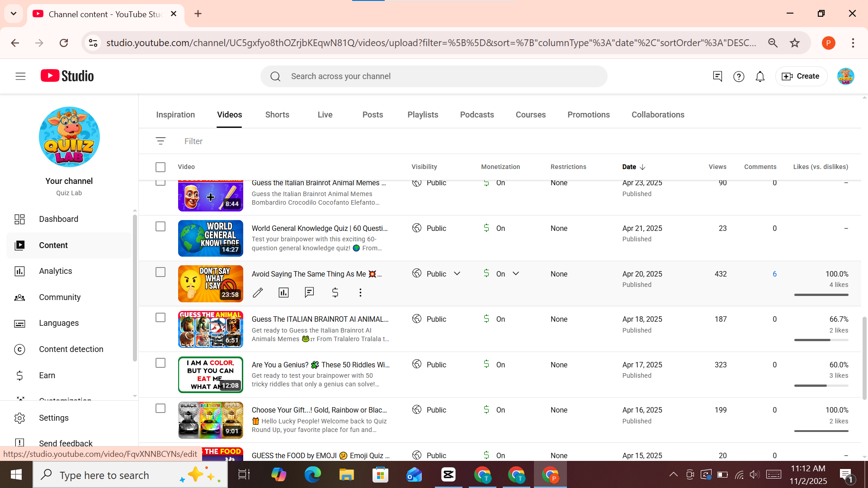Click the likes ratio bar for Are You a Genius video

821,385
